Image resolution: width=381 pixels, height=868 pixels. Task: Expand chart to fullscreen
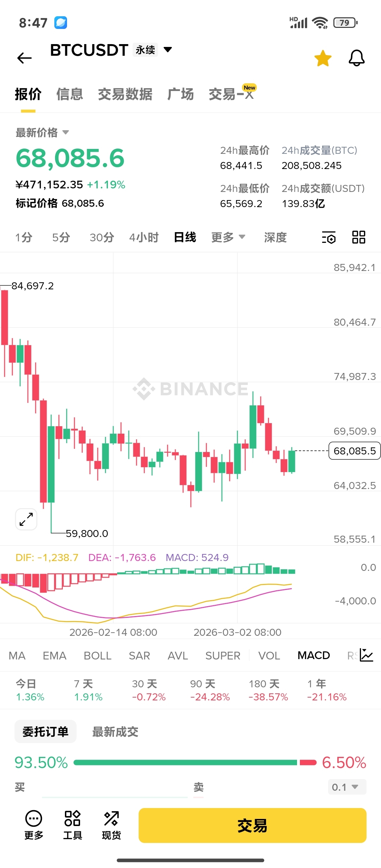tap(26, 519)
